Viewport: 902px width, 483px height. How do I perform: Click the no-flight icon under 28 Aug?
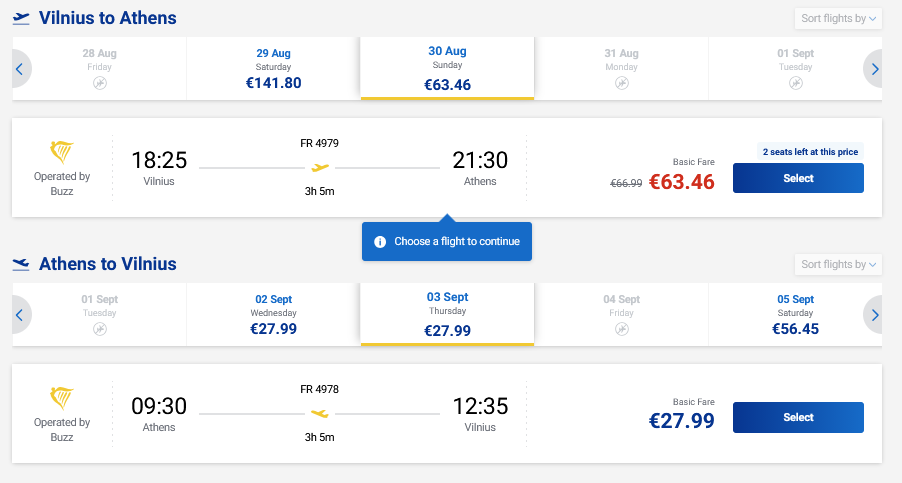100,83
